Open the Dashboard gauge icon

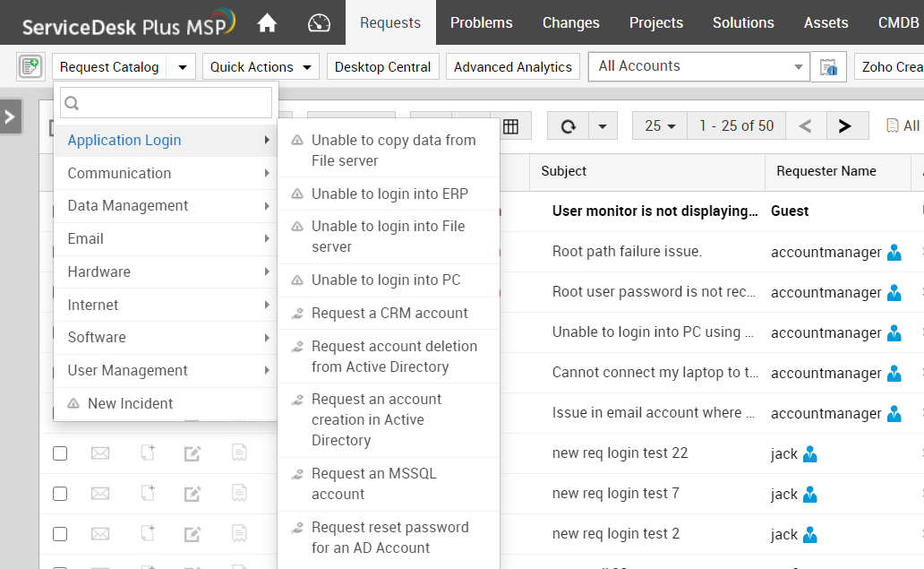[x=319, y=22]
